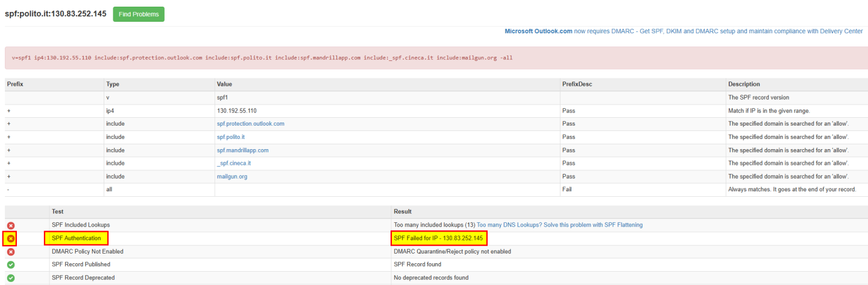Open the _spf.cineca.it link
Image resolution: width=868 pixels, height=285 pixels.
[x=233, y=164]
